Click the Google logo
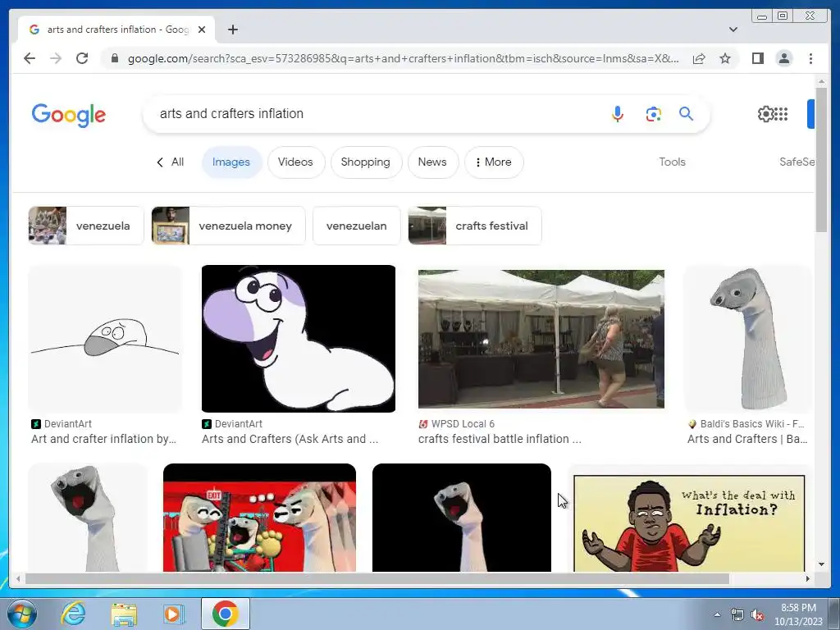This screenshot has height=630, width=840. tap(69, 115)
